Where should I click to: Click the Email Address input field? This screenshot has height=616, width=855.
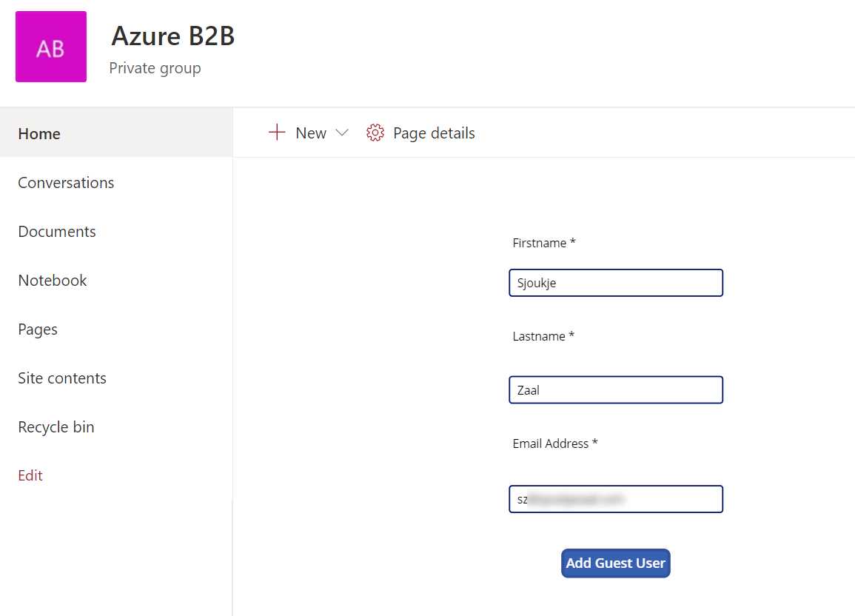pyautogui.click(x=615, y=498)
